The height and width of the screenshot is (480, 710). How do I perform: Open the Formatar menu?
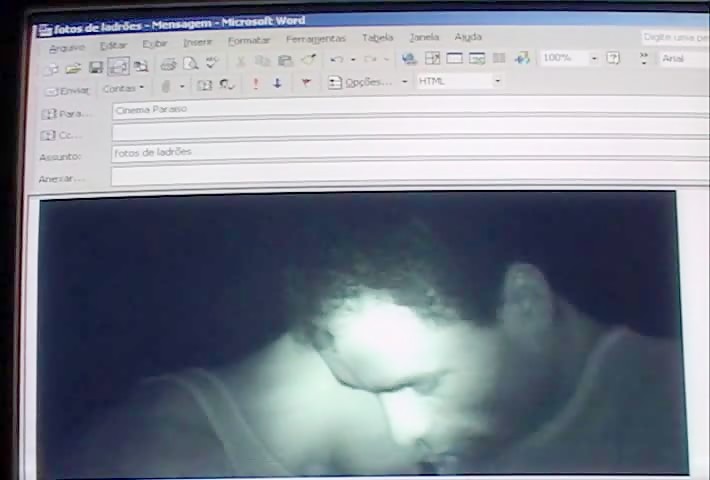click(249, 41)
